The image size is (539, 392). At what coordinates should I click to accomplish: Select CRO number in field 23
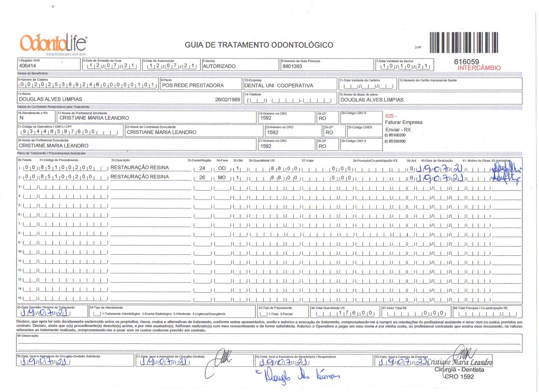[x=273, y=133]
